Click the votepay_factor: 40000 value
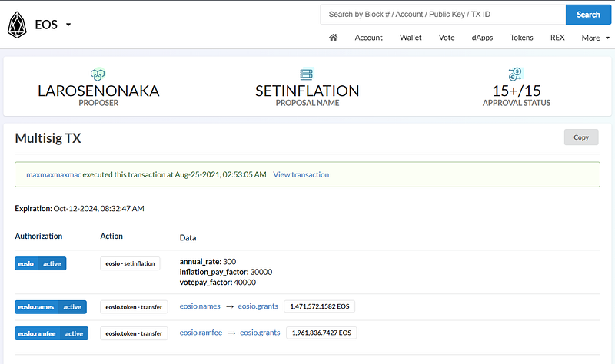The image size is (615, 364). pos(218,283)
